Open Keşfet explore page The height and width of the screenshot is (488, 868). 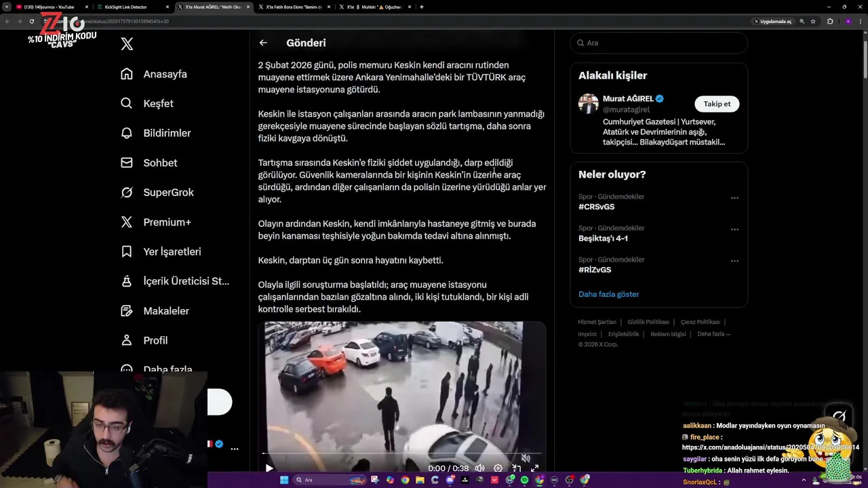146,104
